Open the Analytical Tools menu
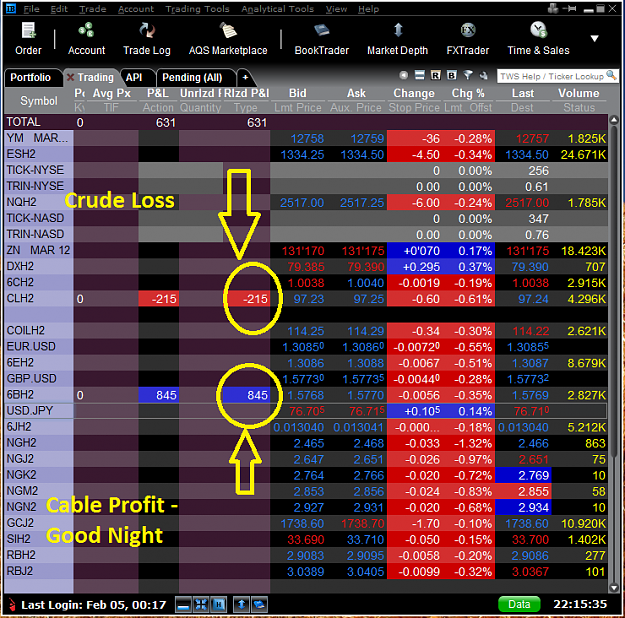The image size is (625, 618). tap(277, 9)
